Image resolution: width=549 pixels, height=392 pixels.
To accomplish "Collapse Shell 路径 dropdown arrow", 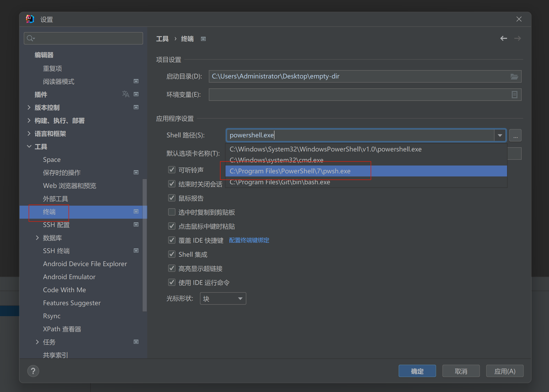I will 500,135.
